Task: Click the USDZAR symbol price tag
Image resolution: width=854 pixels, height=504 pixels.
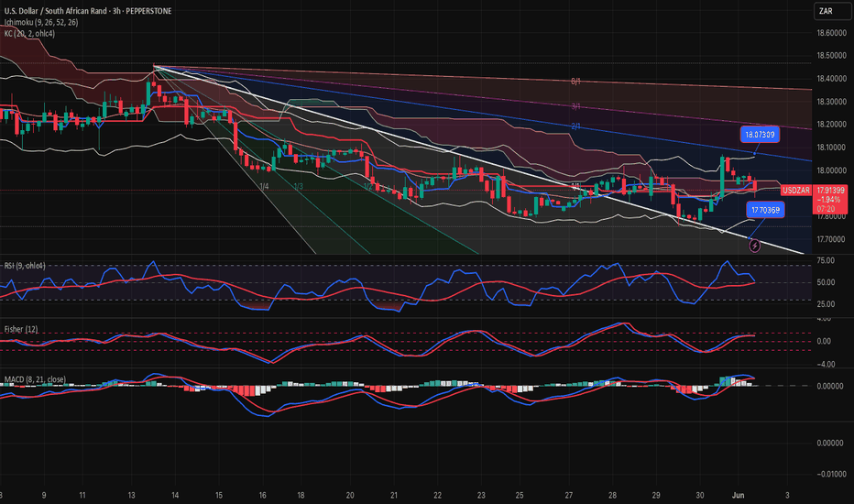Action: [795, 191]
